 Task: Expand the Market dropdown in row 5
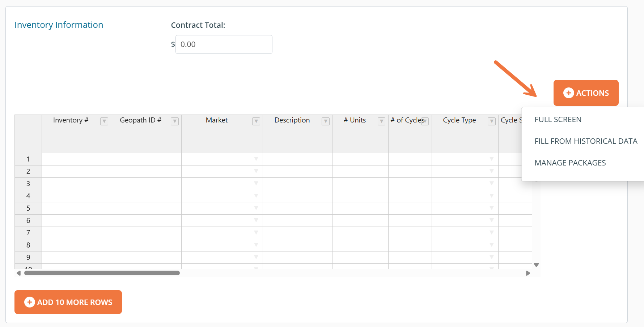coord(256,208)
